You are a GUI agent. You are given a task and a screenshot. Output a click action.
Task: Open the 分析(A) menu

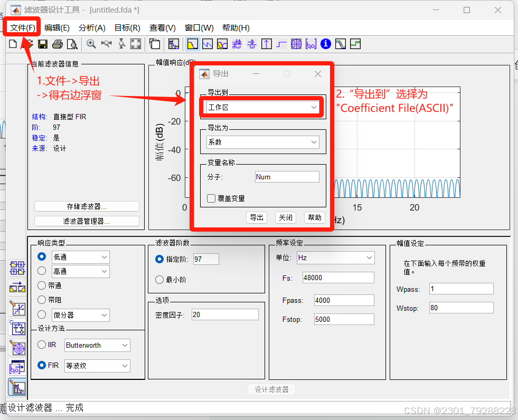point(92,28)
